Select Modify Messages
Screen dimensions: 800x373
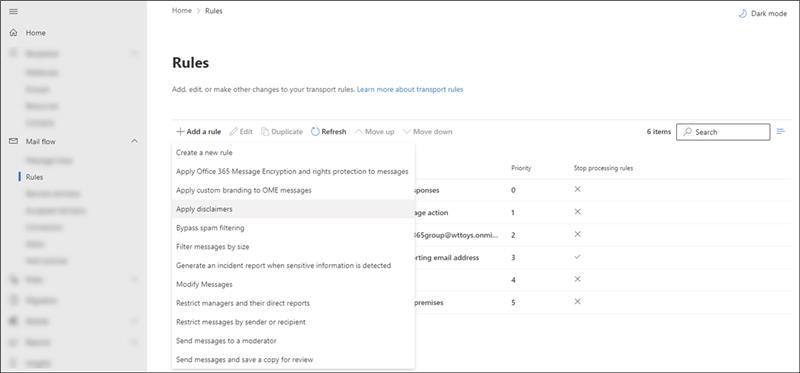293,284
